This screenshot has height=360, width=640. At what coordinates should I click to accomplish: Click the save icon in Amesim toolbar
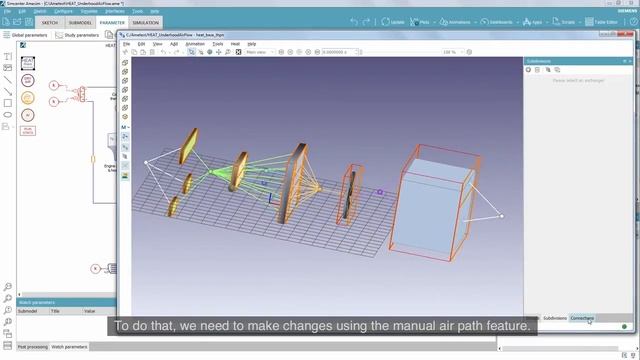click(x=29, y=22)
